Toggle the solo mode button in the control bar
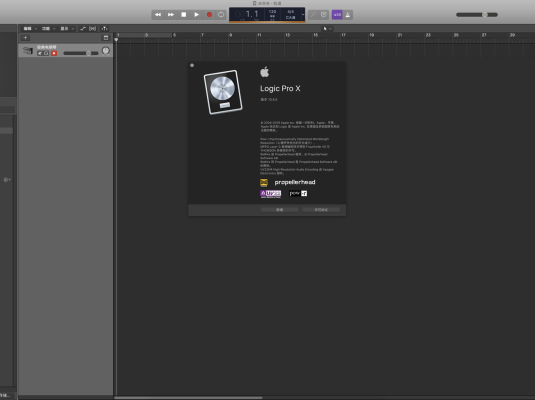 click(x=324, y=15)
